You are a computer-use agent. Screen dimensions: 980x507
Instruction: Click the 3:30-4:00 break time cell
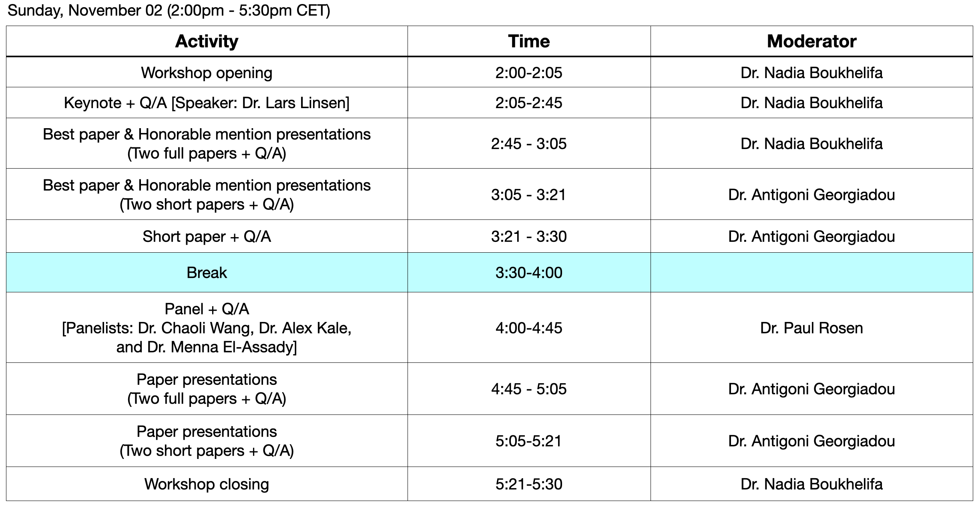coord(529,273)
